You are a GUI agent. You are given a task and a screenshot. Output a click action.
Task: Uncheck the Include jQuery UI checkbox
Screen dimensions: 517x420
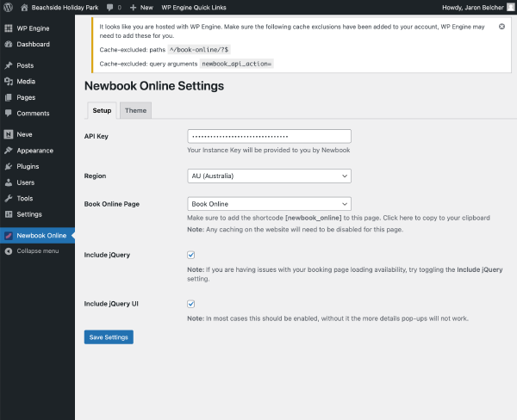191,304
